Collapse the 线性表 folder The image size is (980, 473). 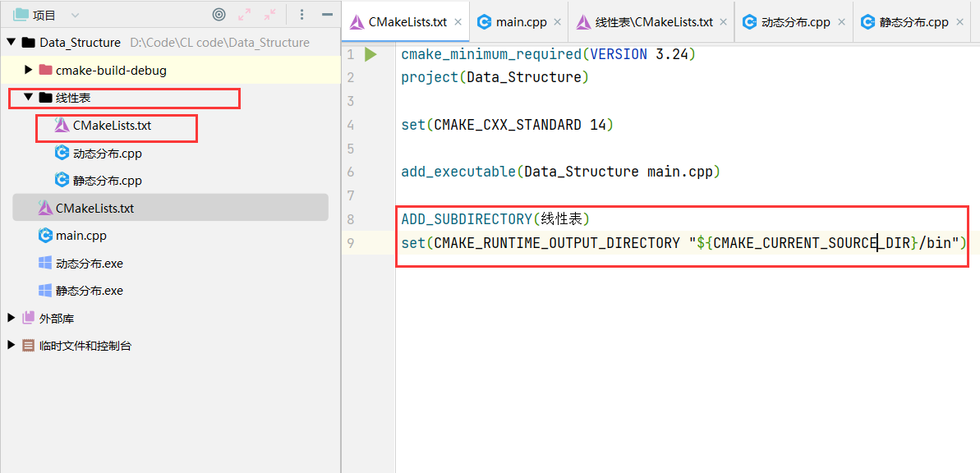point(29,98)
